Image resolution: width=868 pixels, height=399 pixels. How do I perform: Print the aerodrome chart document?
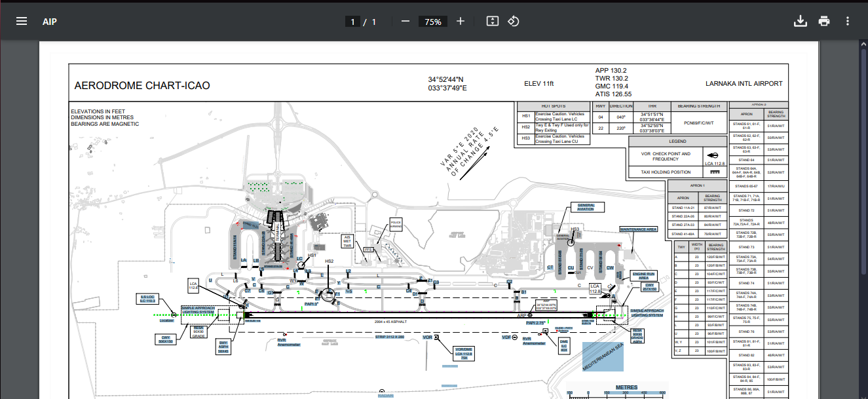tap(824, 21)
